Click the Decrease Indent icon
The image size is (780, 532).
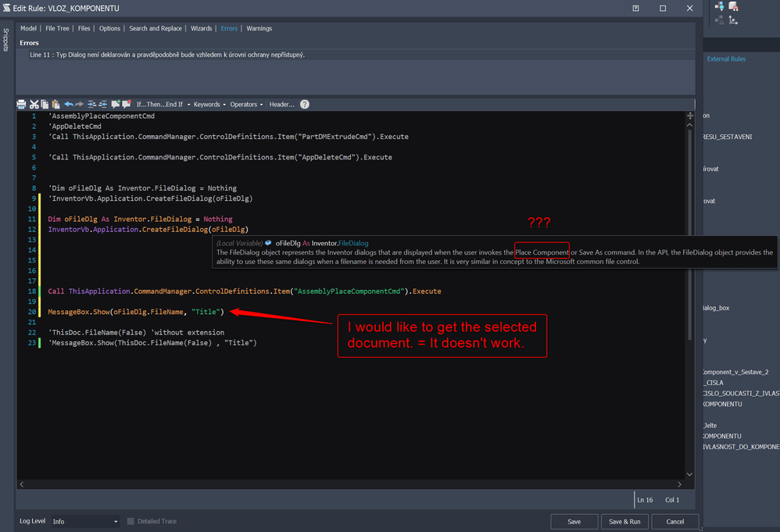pos(102,105)
